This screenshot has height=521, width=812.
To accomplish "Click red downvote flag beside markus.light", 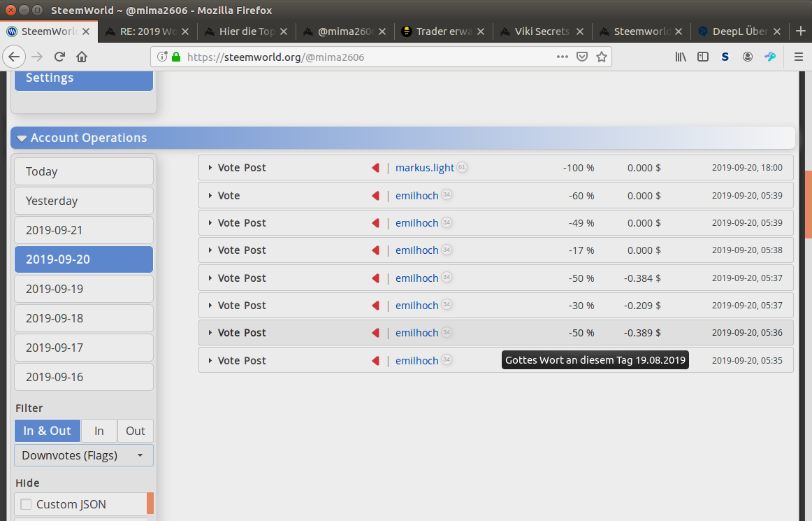I will (375, 168).
